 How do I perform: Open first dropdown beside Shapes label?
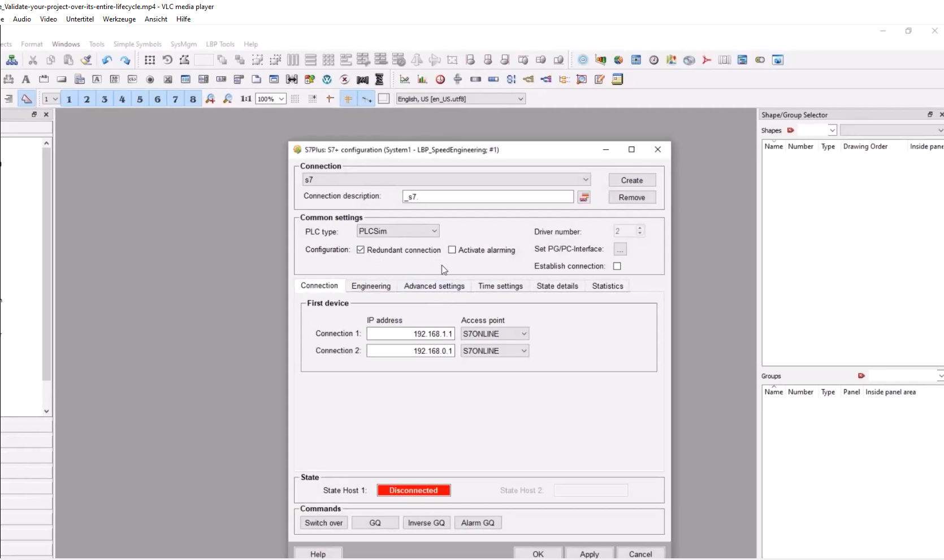pyautogui.click(x=817, y=131)
